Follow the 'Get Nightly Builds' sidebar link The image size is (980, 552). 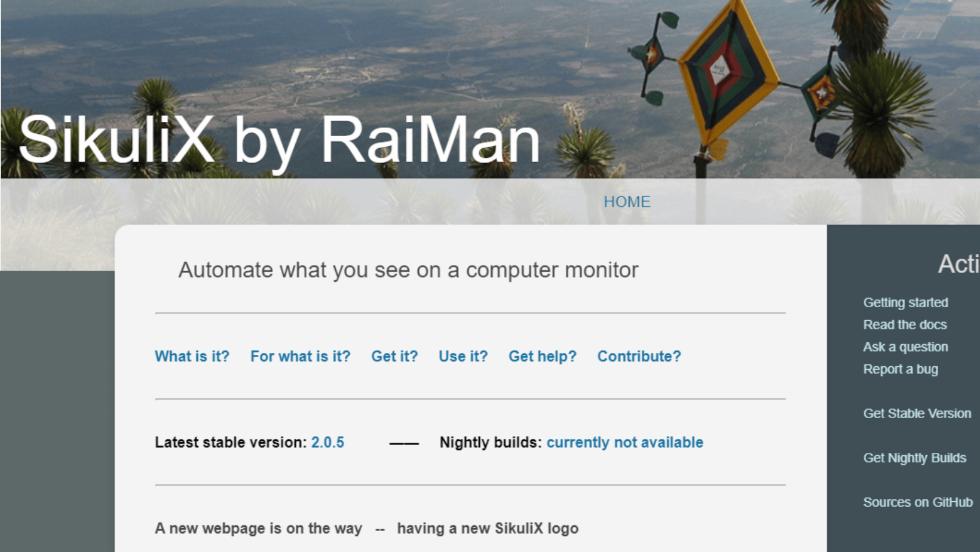tap(914, 458)
